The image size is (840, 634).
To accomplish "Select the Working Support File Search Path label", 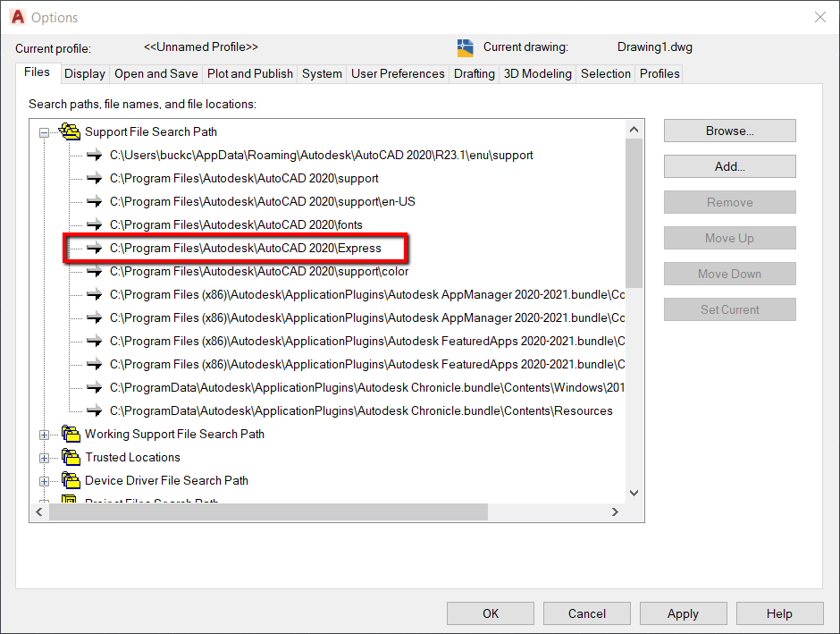I will click(174, 434).
